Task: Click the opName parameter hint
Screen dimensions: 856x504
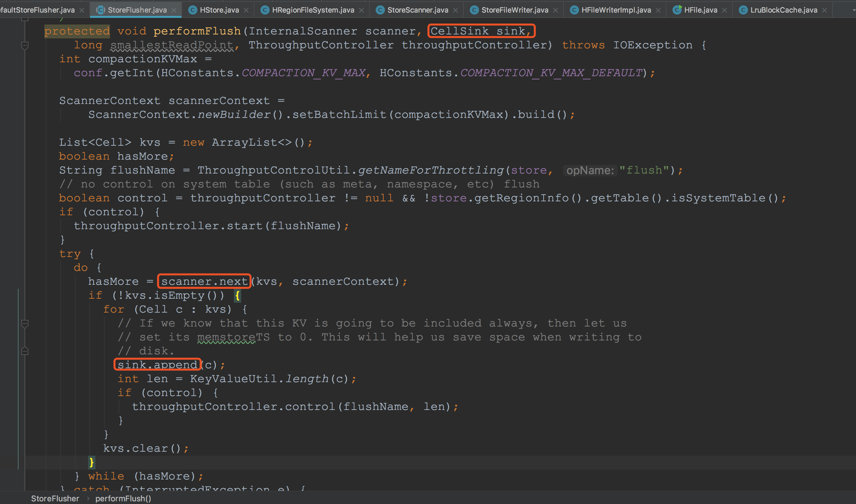Action: [590, 170]
